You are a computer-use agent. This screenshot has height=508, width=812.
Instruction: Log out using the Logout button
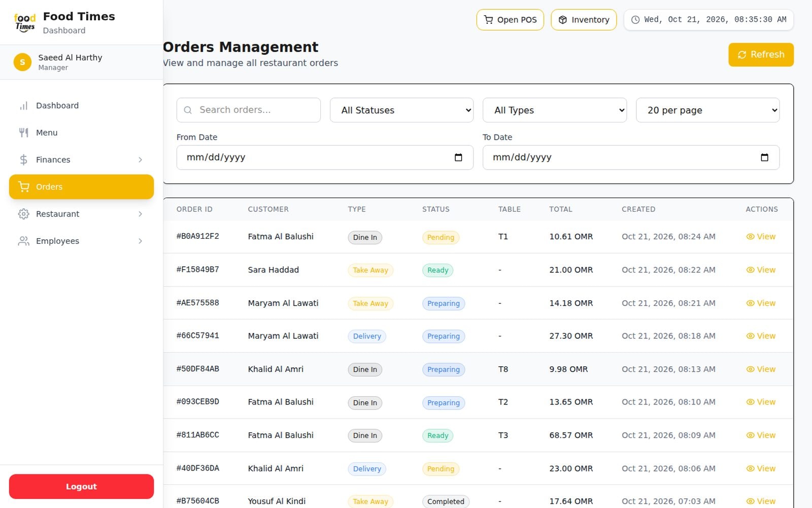81,487
